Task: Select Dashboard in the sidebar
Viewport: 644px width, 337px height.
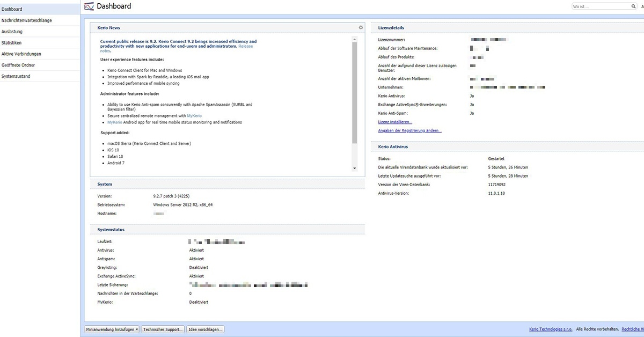Action: pyautogui.click(x=40, y=9)
